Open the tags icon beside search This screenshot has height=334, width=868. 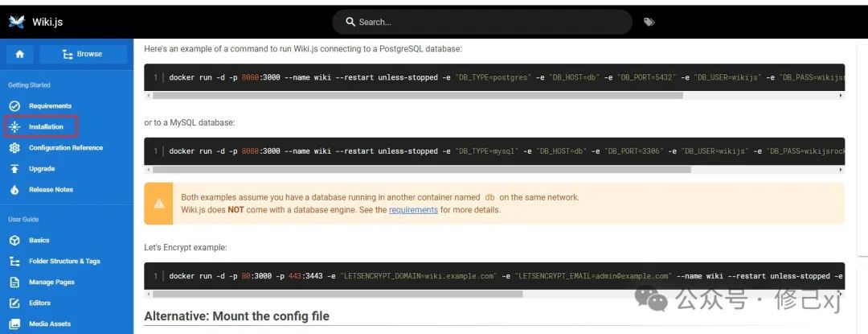click(x=649, y=22)
